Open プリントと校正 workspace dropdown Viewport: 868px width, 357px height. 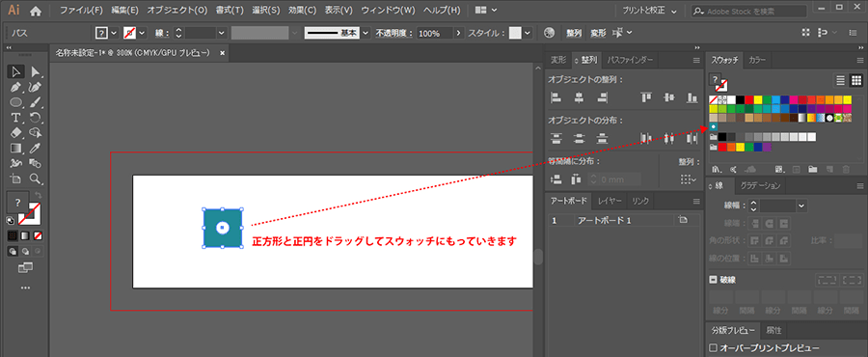pos(649,11)
